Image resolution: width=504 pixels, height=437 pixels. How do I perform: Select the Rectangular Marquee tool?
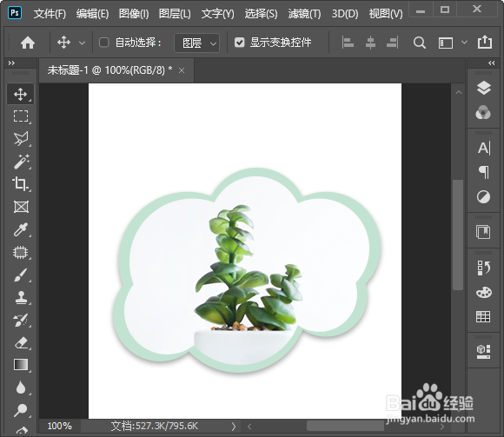[21, 116]
